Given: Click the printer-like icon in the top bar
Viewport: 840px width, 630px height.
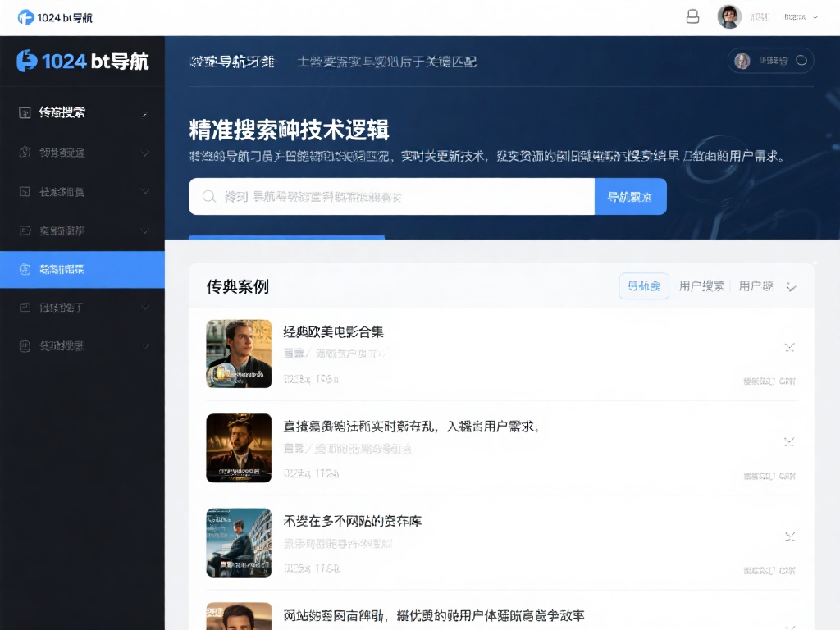Looking at the screenshot, I should tap(693, 16).
